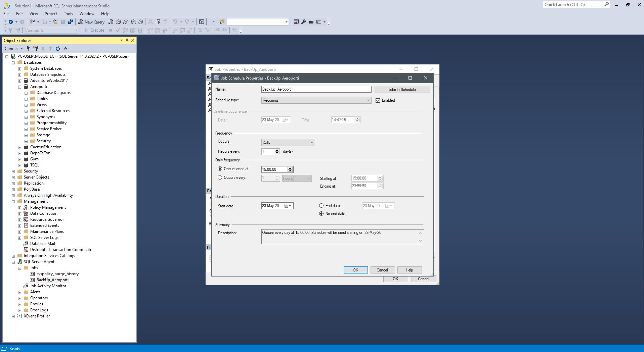Toggle the Enabled checkbox
Screen dimensions: 644x352
click(x=378, y=100)
